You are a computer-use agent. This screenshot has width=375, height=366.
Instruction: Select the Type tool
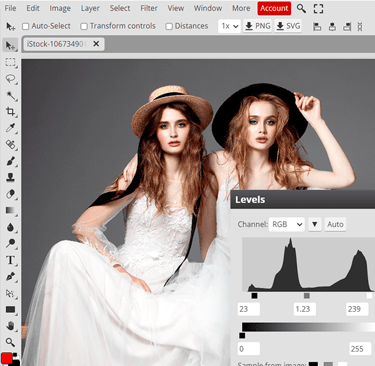(10, 260)
